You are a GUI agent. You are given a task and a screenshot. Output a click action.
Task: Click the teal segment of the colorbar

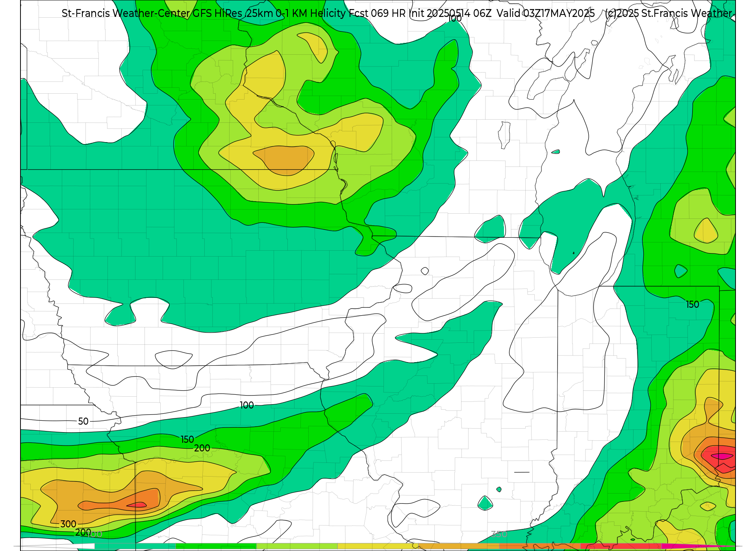pos(135,546)
